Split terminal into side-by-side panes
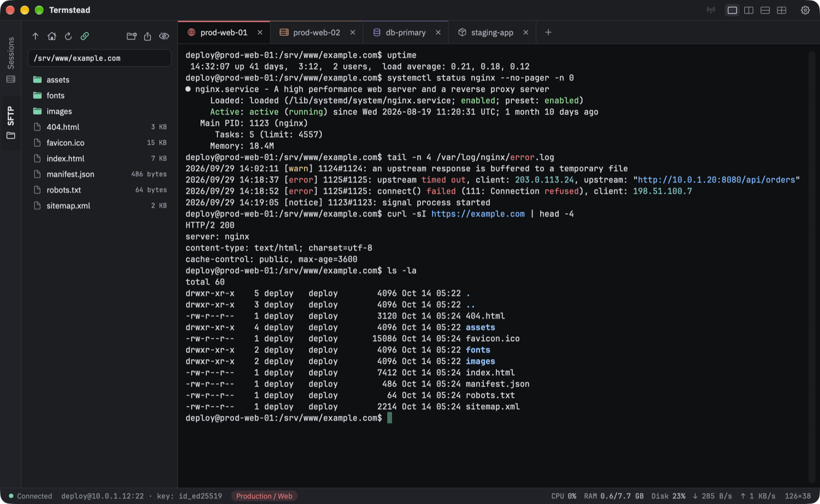Screen dimensions: 820x504 [749, 10]
